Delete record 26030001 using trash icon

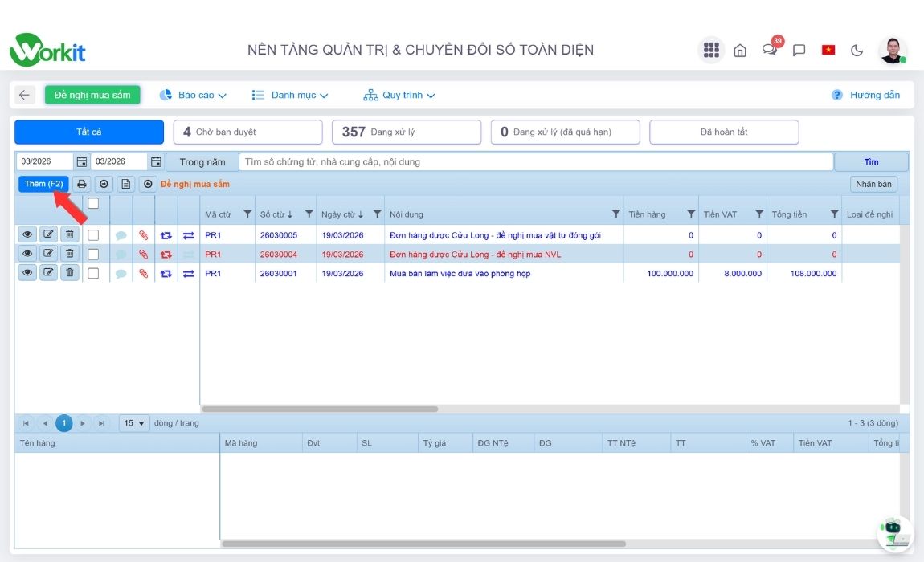[x=70, y=273]
